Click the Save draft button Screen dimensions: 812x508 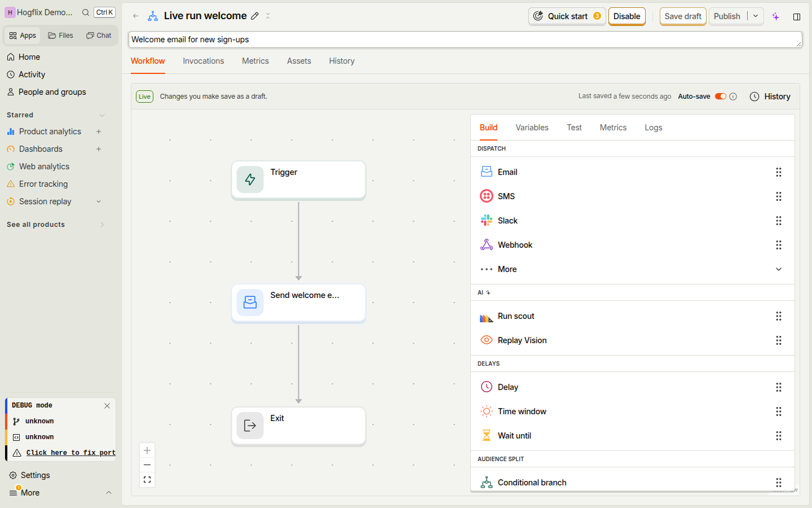tap(683, 16)
